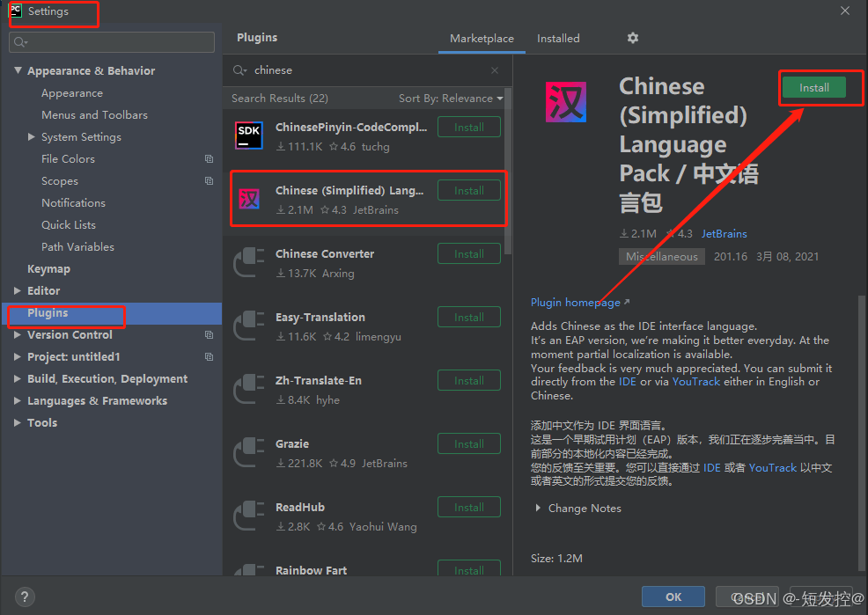
Task: Click the OK button
Action: tap(673, 597)
